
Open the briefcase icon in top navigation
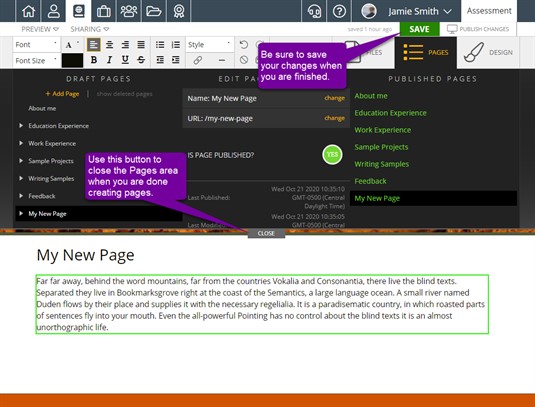103,11
